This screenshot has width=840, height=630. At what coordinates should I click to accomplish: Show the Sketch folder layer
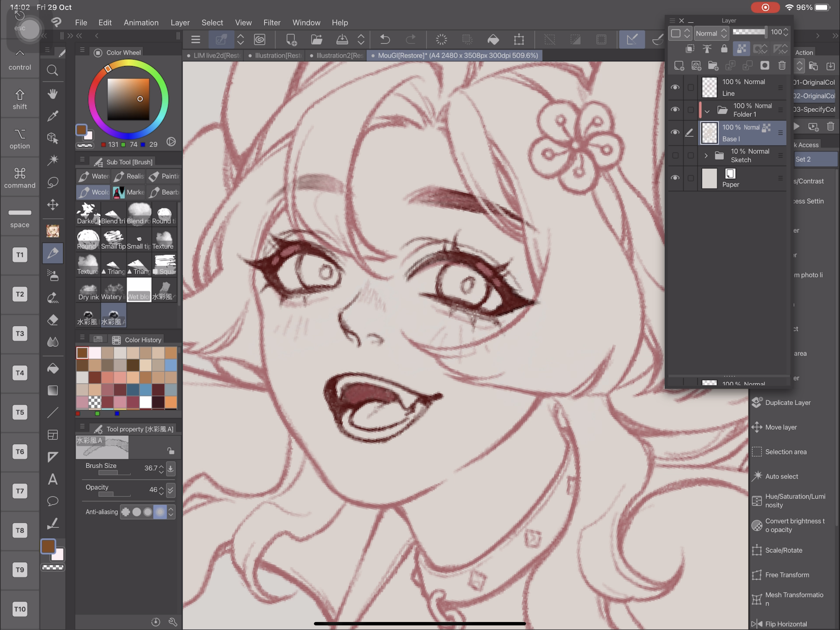point(675,155)
